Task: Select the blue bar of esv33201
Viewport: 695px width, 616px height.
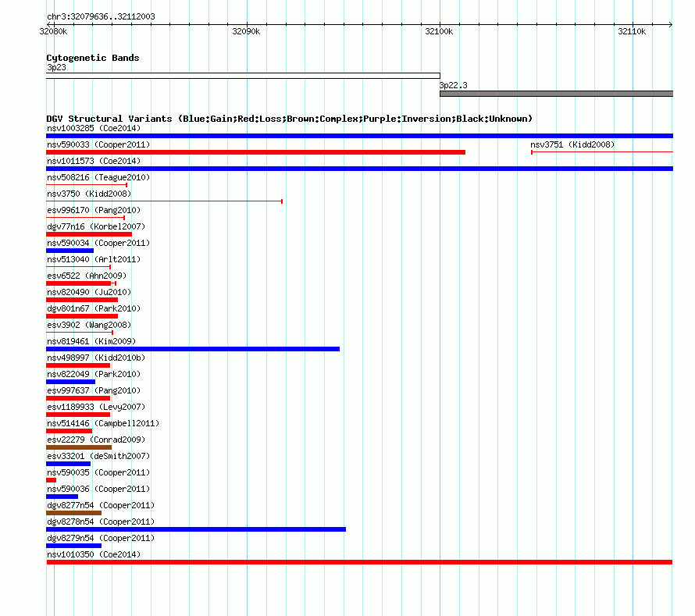Action: pos(68,464)
